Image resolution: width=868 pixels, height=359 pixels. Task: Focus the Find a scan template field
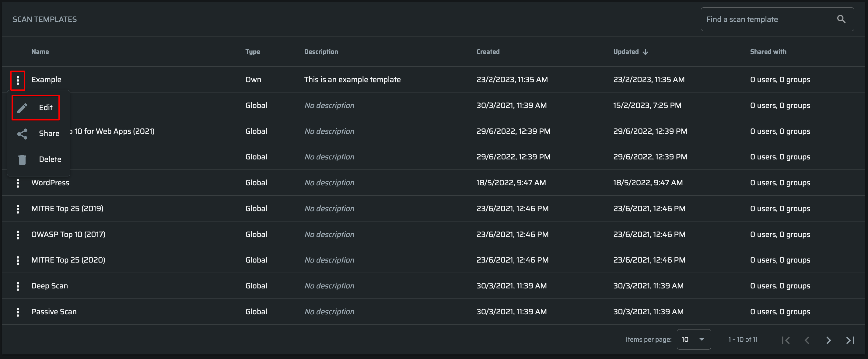(x=768, y=19)
